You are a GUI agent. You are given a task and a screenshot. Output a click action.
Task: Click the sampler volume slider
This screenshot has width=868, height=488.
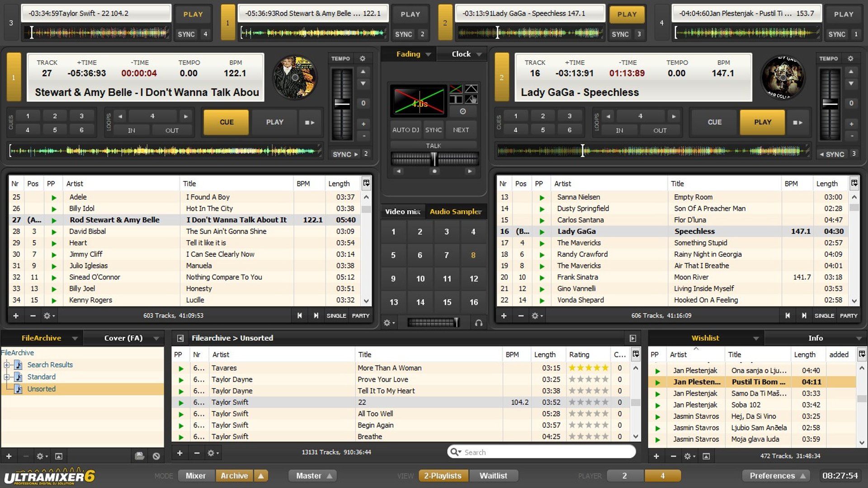pos(433,322)
